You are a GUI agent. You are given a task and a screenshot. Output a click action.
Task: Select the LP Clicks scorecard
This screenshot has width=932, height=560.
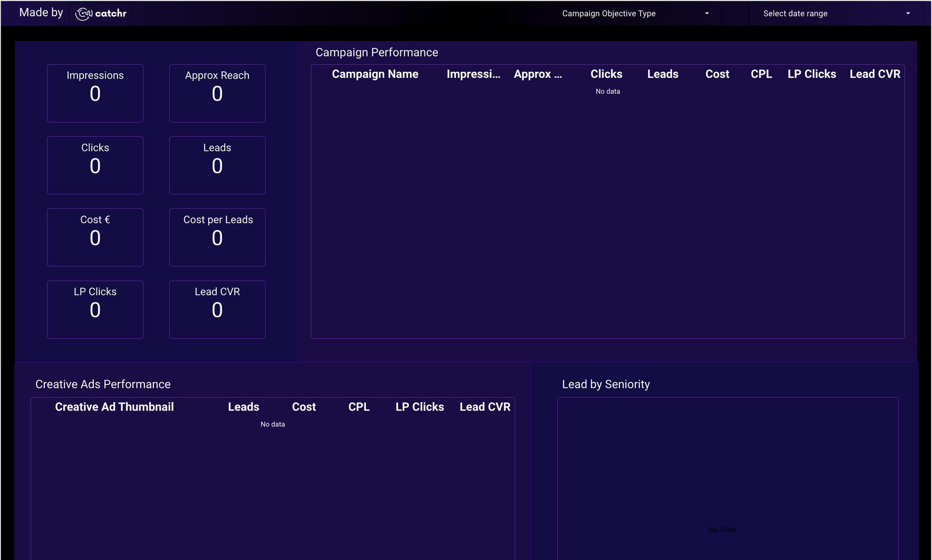95,309
